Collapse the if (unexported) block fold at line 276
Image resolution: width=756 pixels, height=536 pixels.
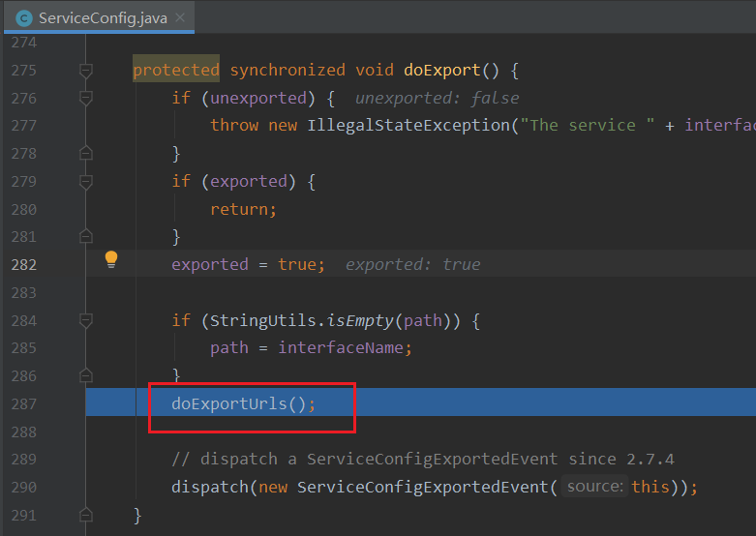(86, 99)
